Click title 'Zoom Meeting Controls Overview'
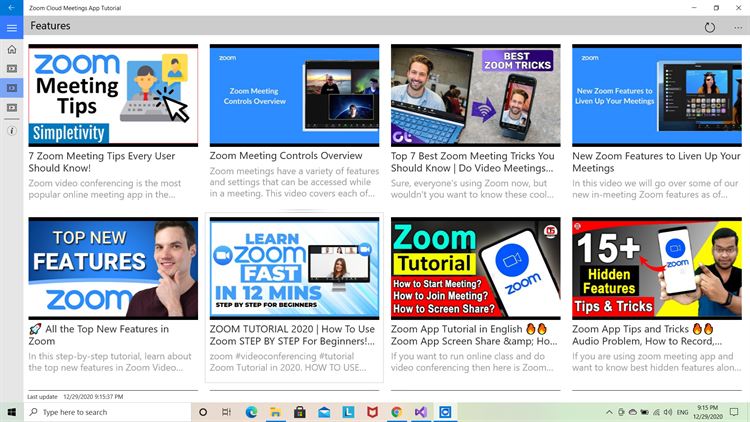The width and height of the screenshot is (750, 422). click(286, 155)
